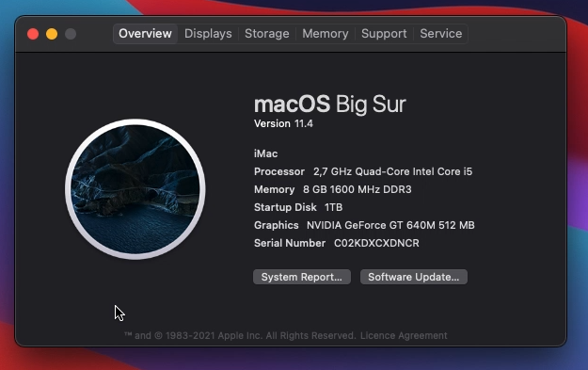Click the Processor label

point(279,171)
